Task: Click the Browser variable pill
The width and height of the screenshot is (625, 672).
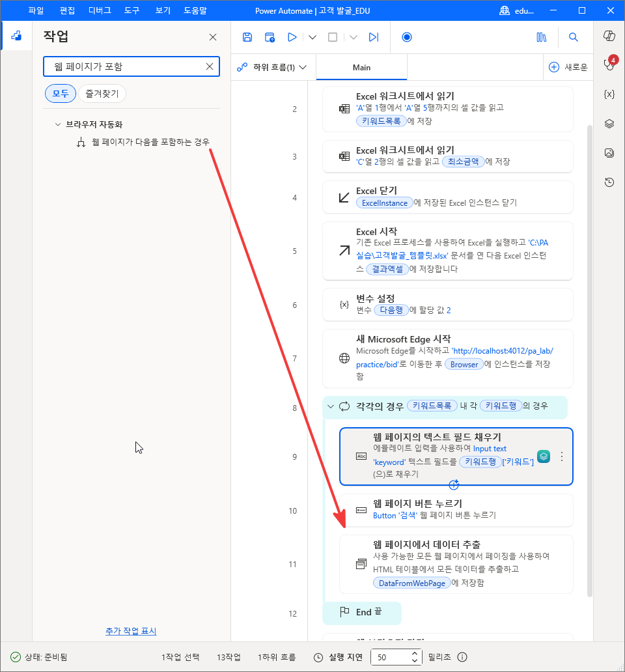Action: tap(464, 364)
